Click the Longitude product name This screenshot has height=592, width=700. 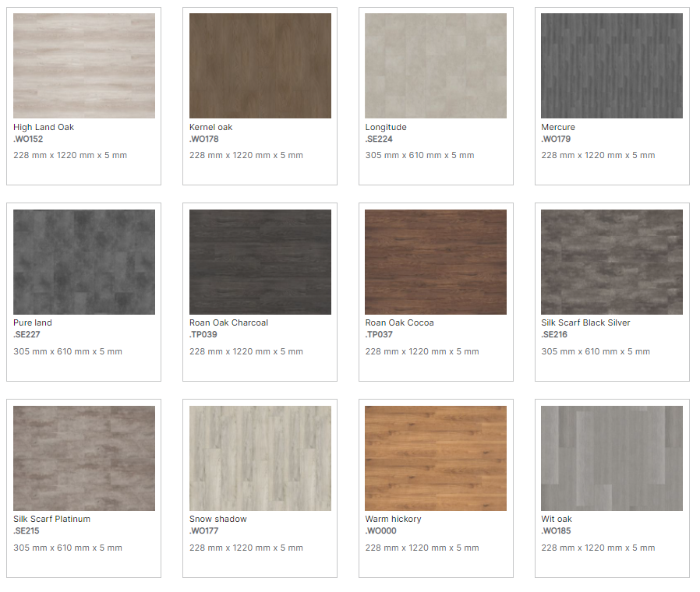pos(386,127)
